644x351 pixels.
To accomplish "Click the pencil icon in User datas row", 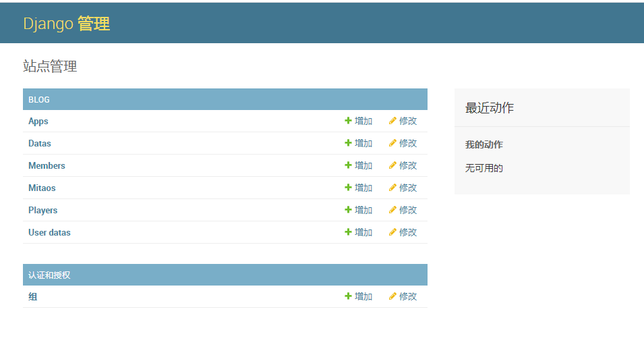I will pyautogui.click(x=392, y=232).
